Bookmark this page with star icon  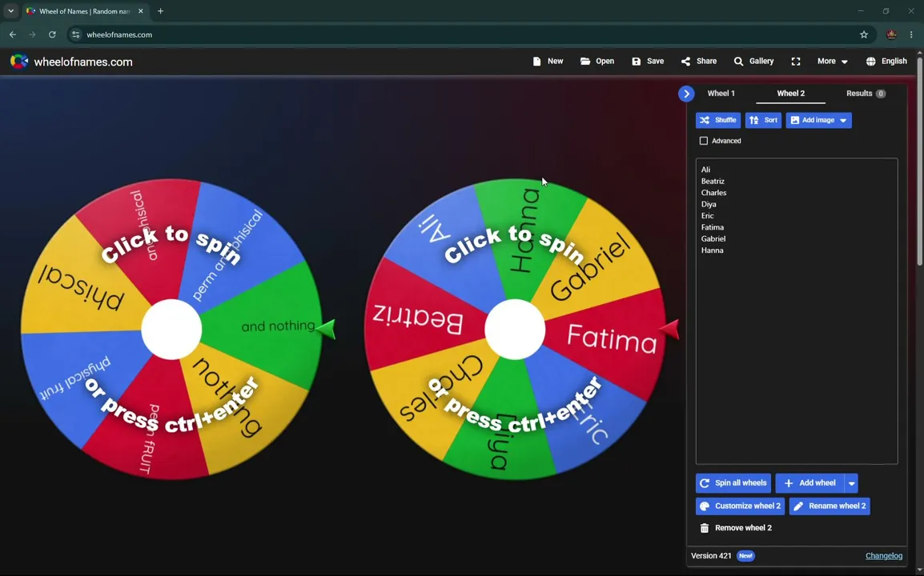[x=864, y=34]
